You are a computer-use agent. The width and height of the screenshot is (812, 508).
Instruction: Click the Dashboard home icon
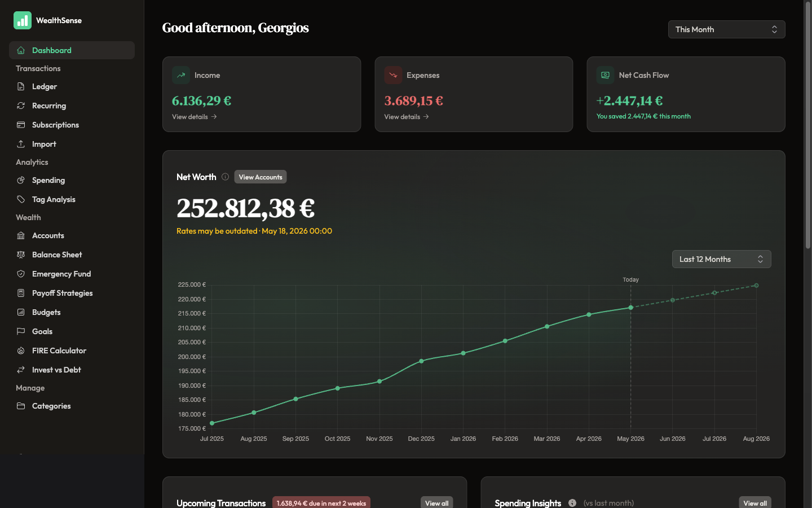coord(21,50)
